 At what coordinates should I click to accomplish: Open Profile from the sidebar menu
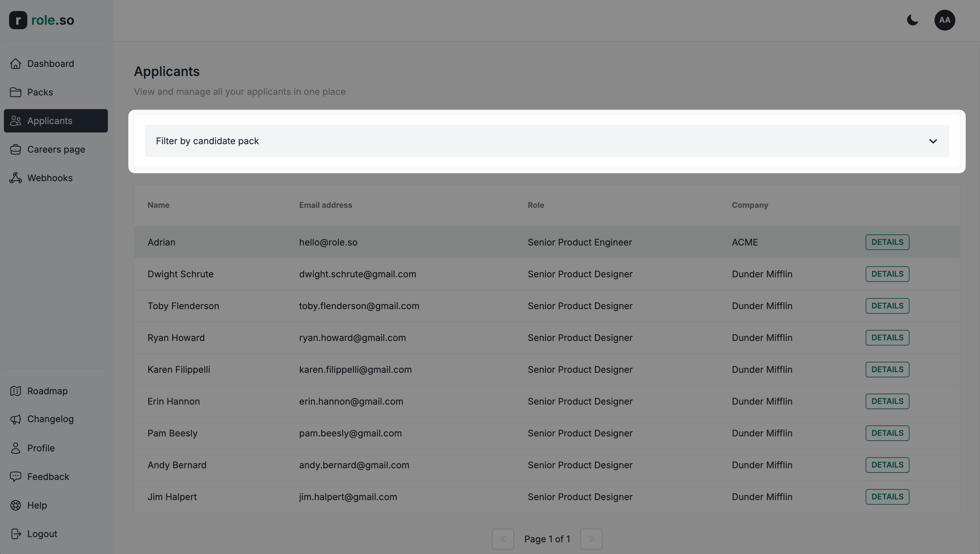pyautogui.click(x=41, y=448)
